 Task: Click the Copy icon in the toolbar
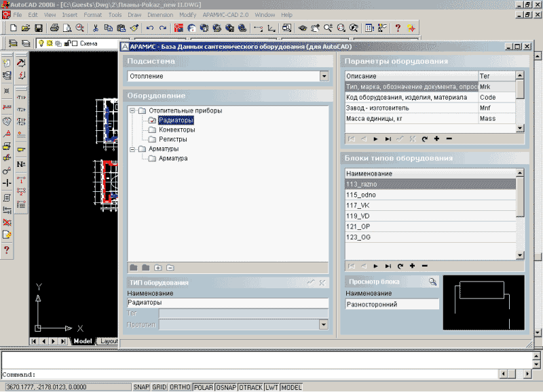pos(109,28)
